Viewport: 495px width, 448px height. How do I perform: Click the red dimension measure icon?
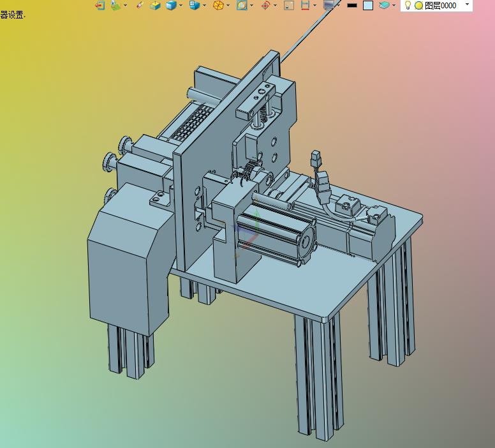(x=305, y=5)
